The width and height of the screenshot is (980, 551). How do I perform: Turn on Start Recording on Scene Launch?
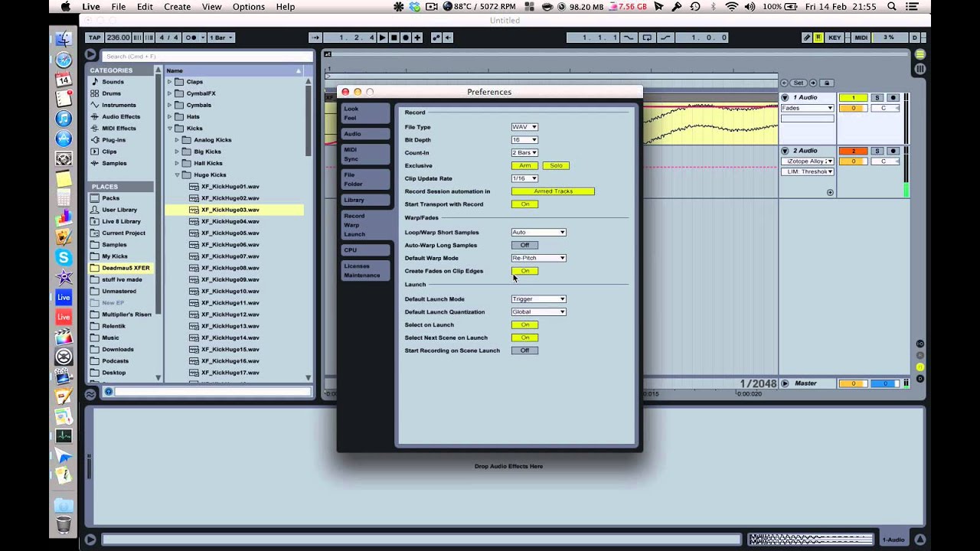[x=524, y=350]
